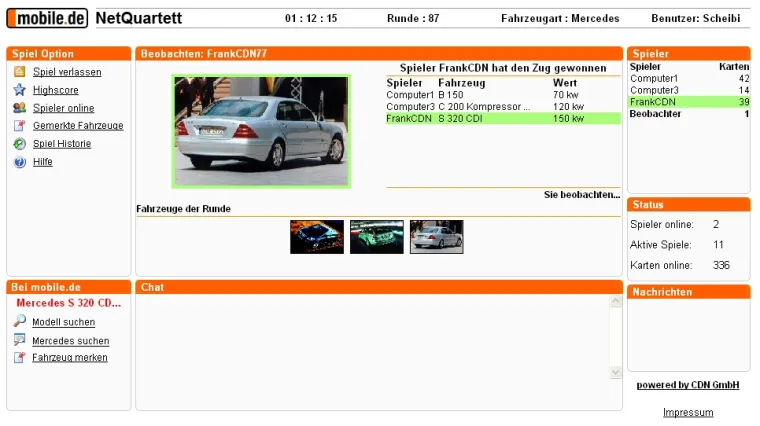Image resolution: width=760 pixels, height=426 pixels.
Task: Click the Mercedes suchen icon
Action: [x=19, y=340]
